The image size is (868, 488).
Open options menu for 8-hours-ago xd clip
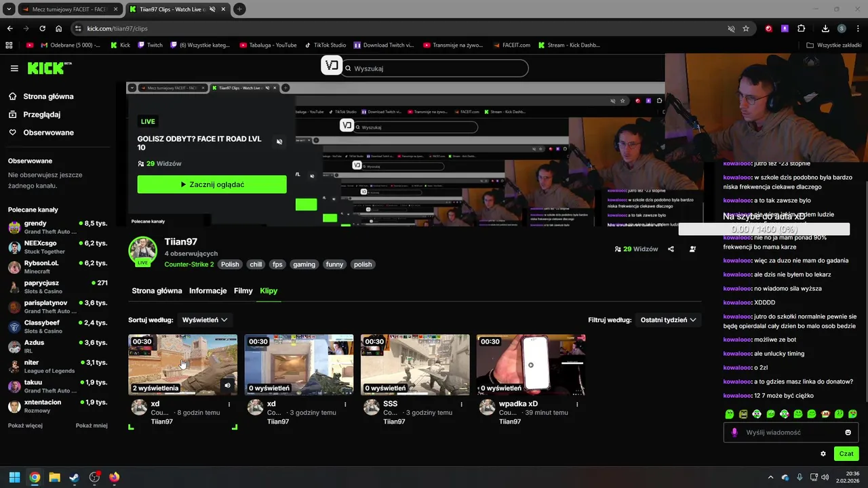pyautogui.click(x=229, y=404)
